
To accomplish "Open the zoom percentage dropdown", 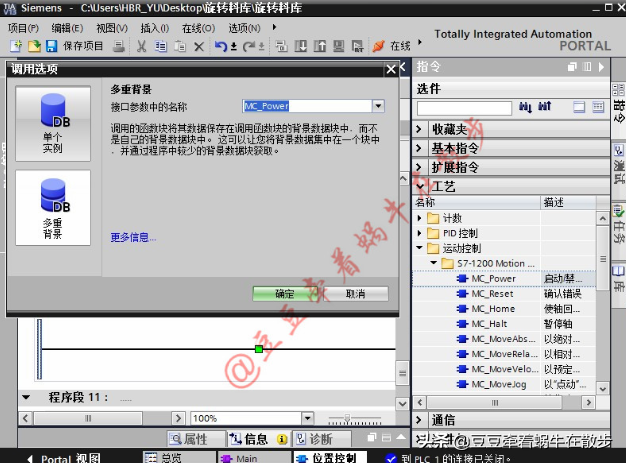I will [307, 418].
